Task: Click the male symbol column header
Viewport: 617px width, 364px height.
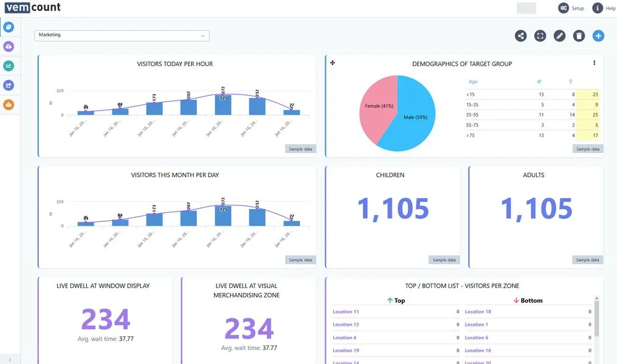Action: click(539, 81)
